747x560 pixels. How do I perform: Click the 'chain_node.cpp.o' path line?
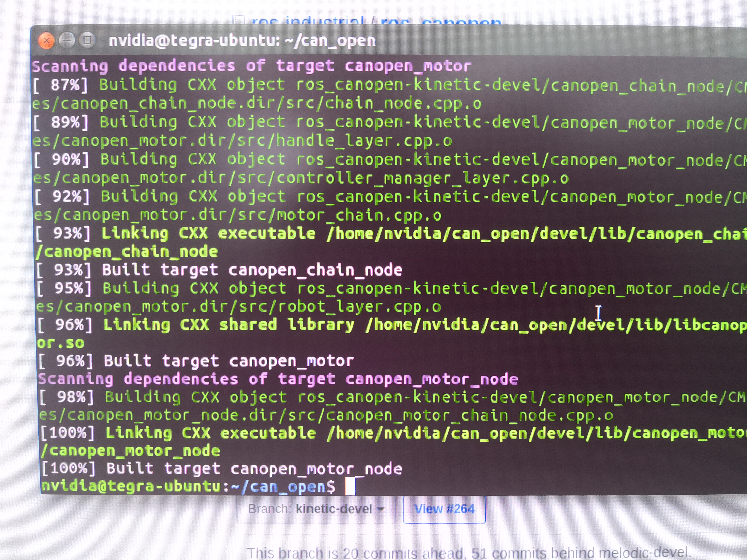point(257,103)
